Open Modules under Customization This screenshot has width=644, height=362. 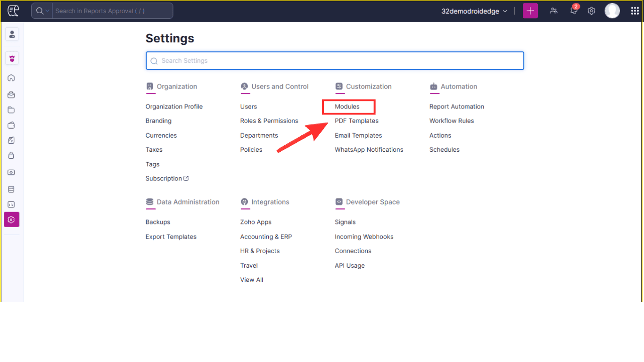347,107
